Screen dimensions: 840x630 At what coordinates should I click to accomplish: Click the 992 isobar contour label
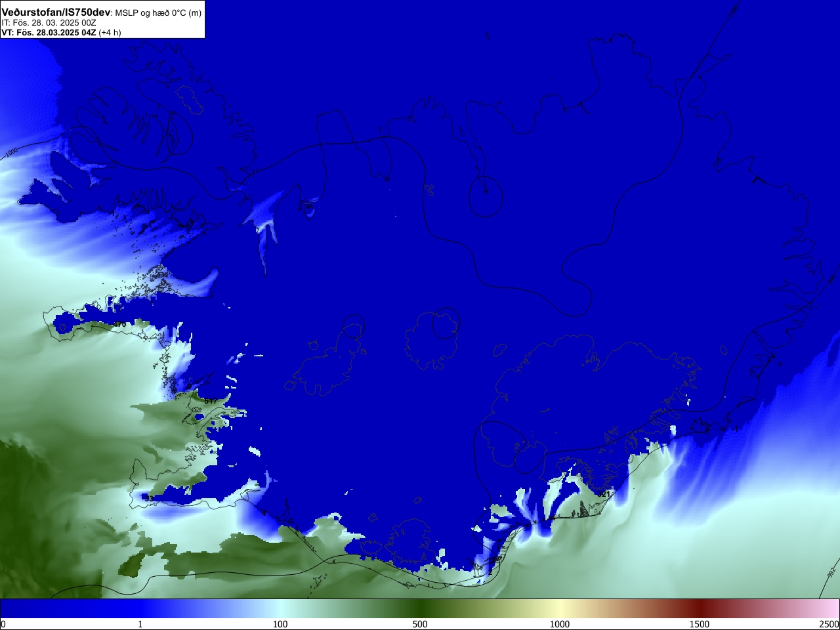831,572
